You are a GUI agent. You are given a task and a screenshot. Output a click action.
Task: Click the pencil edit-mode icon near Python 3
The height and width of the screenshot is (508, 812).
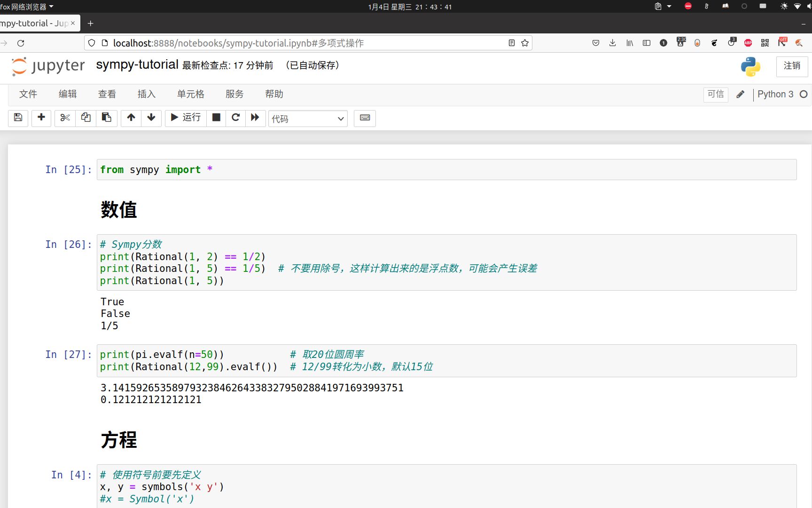pos(740,94)
